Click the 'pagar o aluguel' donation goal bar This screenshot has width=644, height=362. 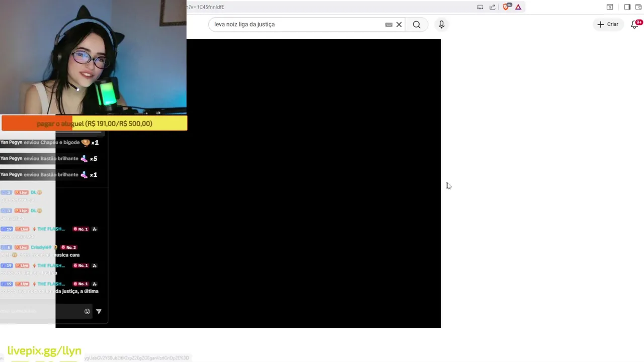click(94, 124)
